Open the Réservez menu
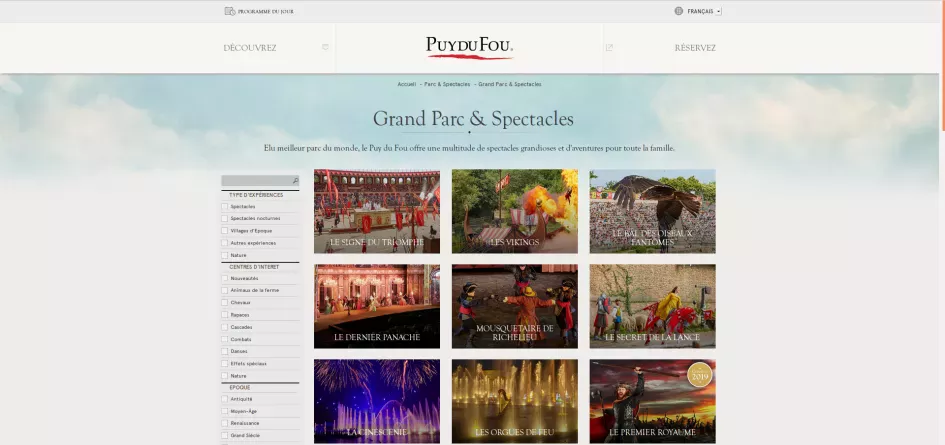Viewport: 945px width, 445px height. (695, 48)
